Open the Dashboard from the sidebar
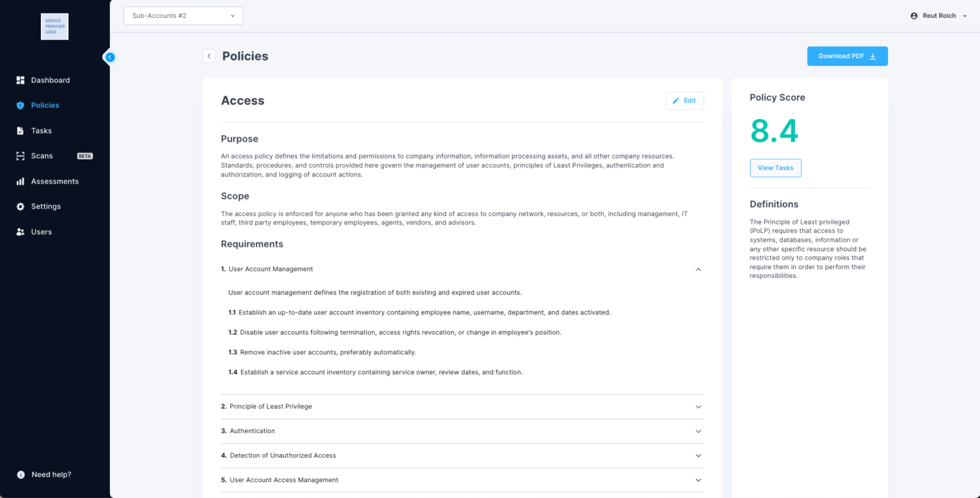Image resolution: width=980 pixels, height=498 pixels. [50, 80]
